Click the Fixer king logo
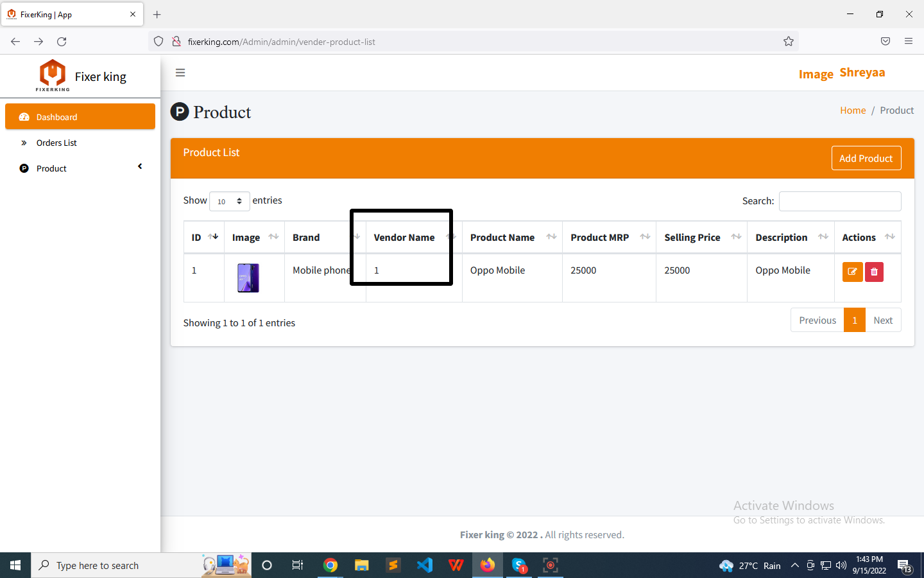924x578 pixels. (x=53, y=76)
